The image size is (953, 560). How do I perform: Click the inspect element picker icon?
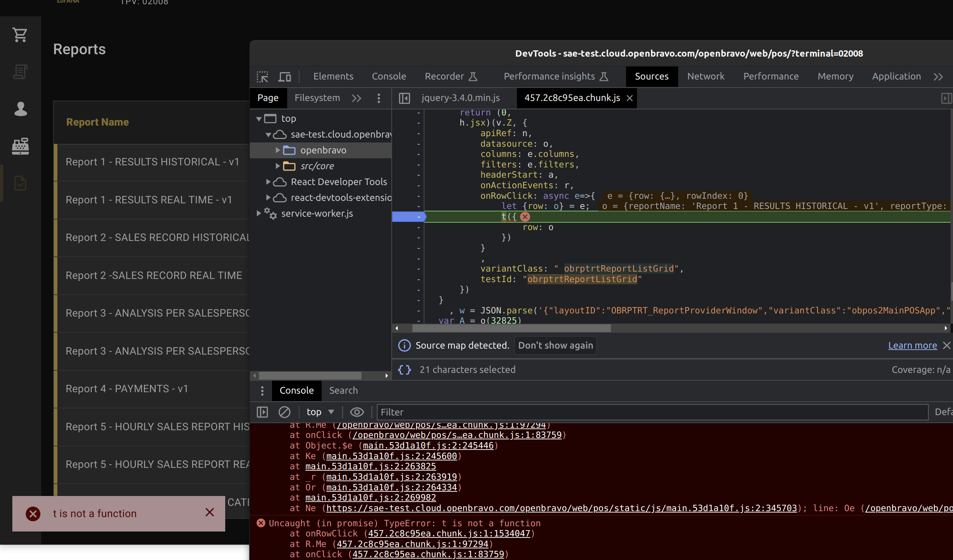coord(262,77)
